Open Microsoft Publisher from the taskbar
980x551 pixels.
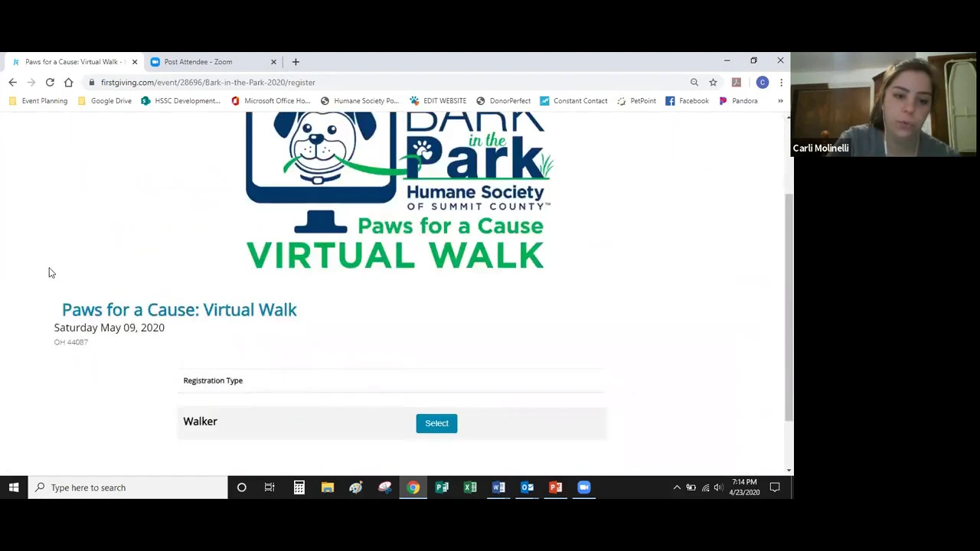pyautogui.click(x=442, y=487)
